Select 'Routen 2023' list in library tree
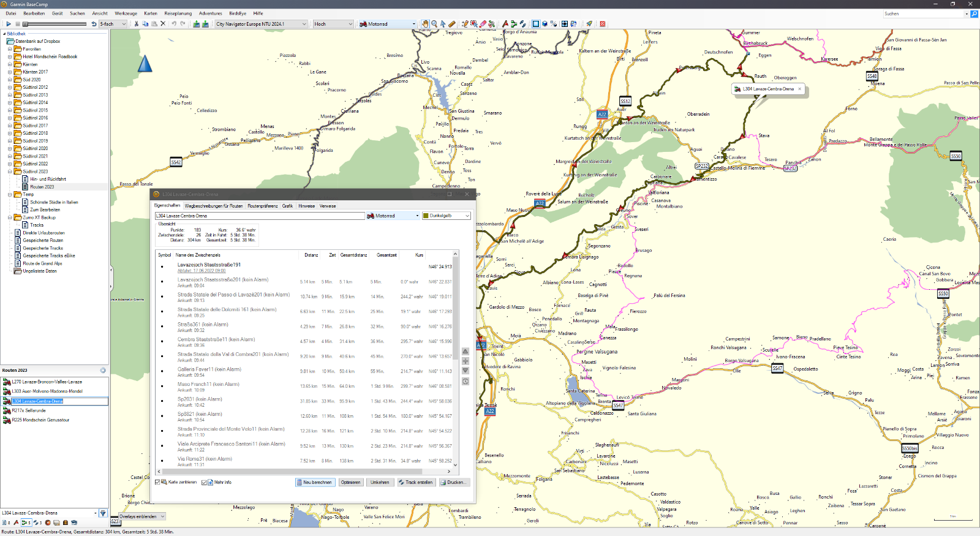Viewport: 980px width, 536px height. click(x=42, y=187)
